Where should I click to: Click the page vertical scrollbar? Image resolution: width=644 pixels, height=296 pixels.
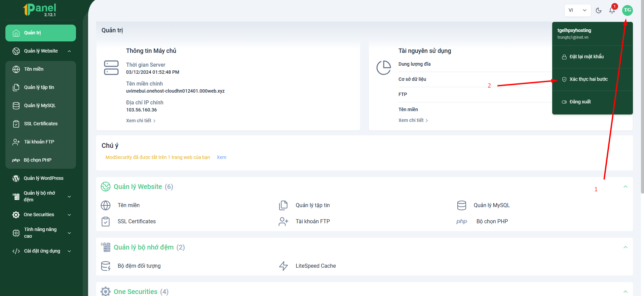[642, 98]
